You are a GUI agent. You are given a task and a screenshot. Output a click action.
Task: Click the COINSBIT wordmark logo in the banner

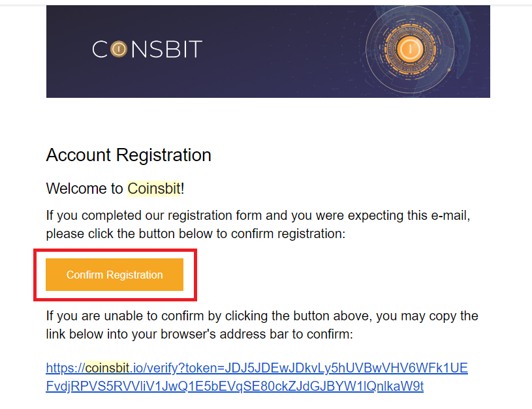(147, 49)
